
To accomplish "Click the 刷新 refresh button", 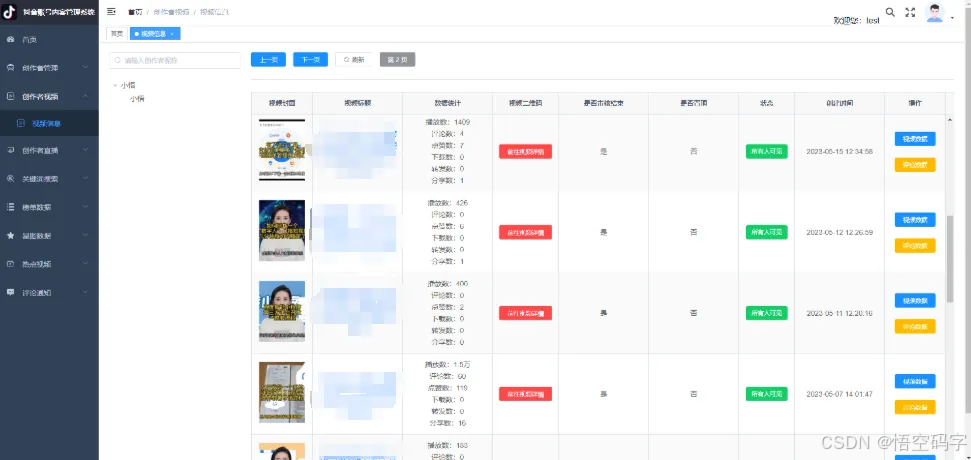I will (x=354, y=59).
